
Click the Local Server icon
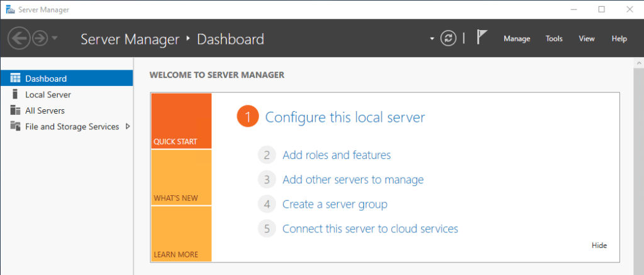[x=16, y=94]
